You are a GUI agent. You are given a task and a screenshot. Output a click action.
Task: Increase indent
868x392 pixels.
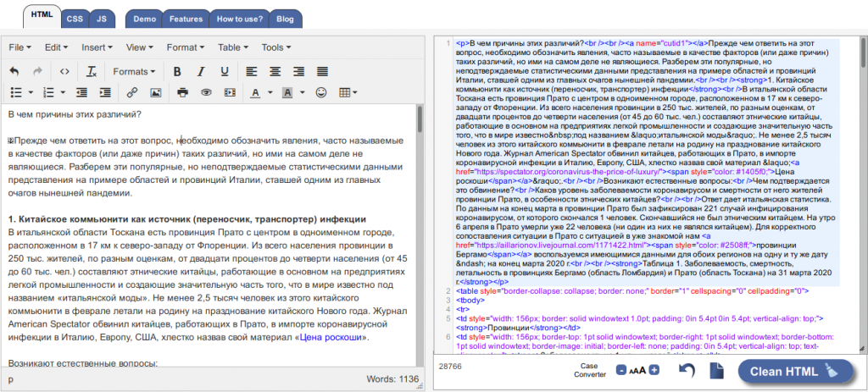(x=104, y=92)
